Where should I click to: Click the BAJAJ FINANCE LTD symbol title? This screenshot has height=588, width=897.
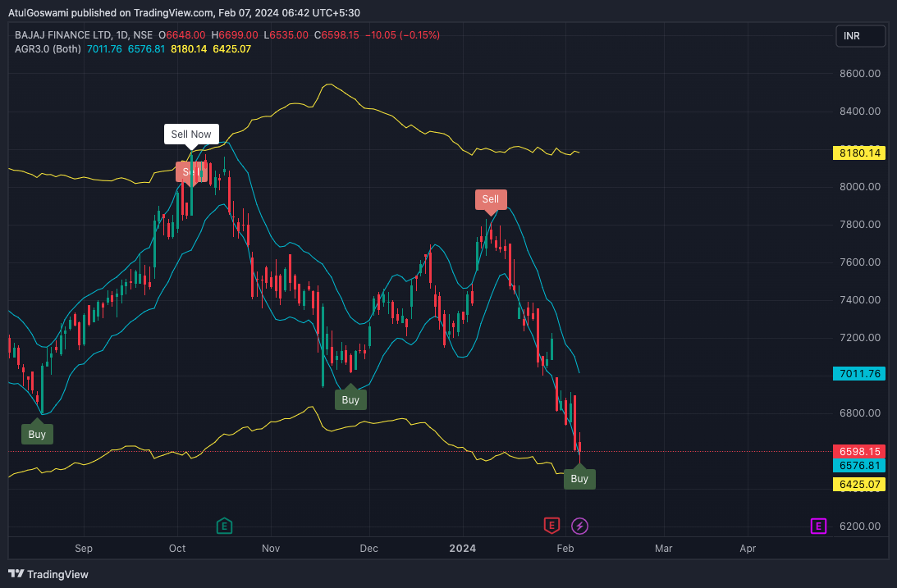(62, 35)
